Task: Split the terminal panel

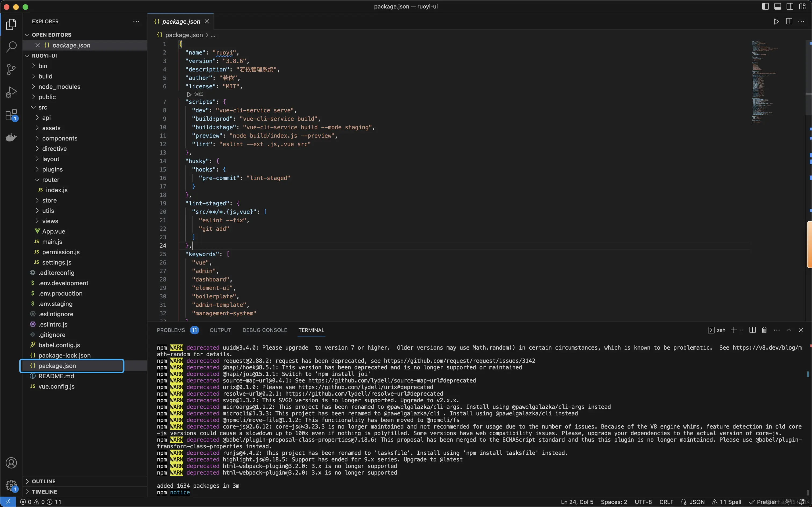Action: click(x=752, y=330)
